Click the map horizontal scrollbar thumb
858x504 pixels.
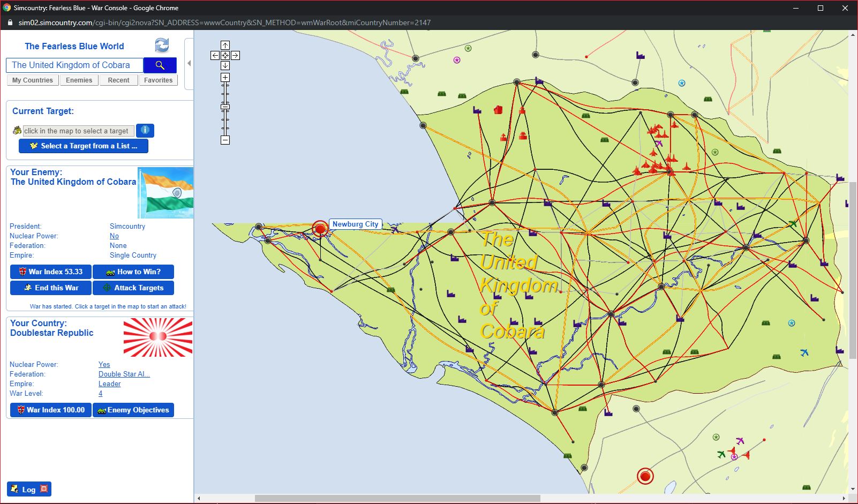397,499
